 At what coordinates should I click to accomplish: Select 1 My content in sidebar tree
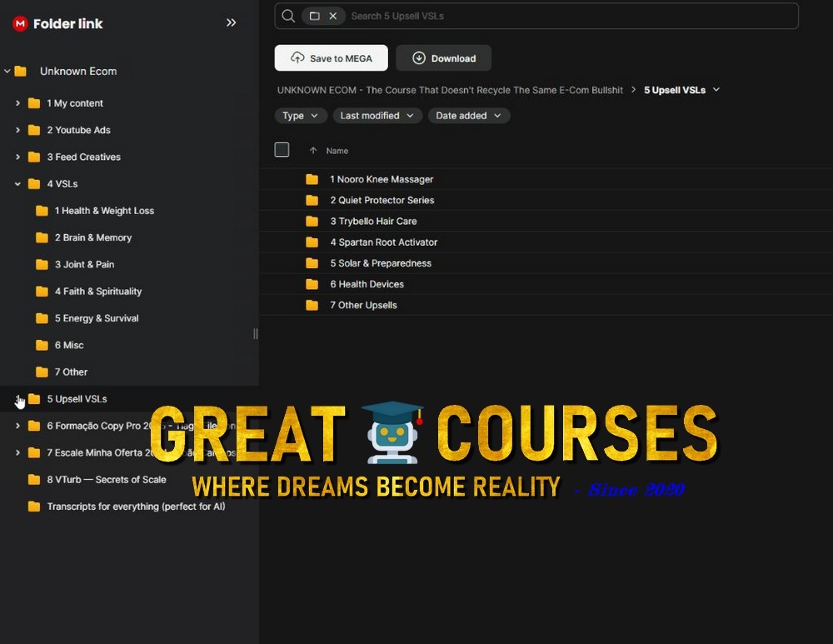coord(75,103)
